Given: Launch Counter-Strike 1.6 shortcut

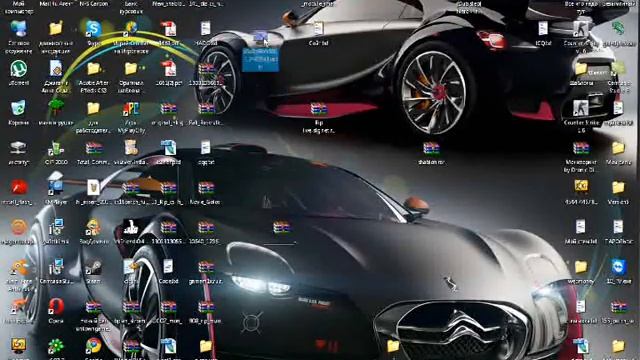Looking at the screenshot, I should [x=581, y=109].
